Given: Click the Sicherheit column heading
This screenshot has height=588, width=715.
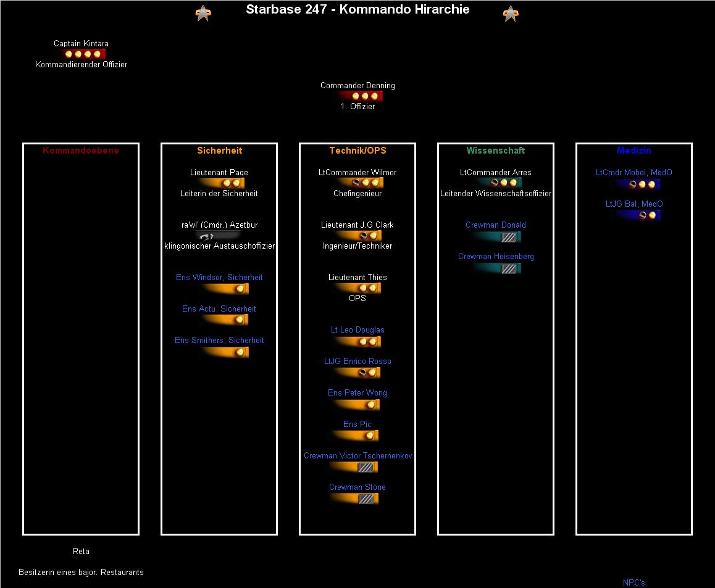Looking at the screenshot, I should (219, 151).
